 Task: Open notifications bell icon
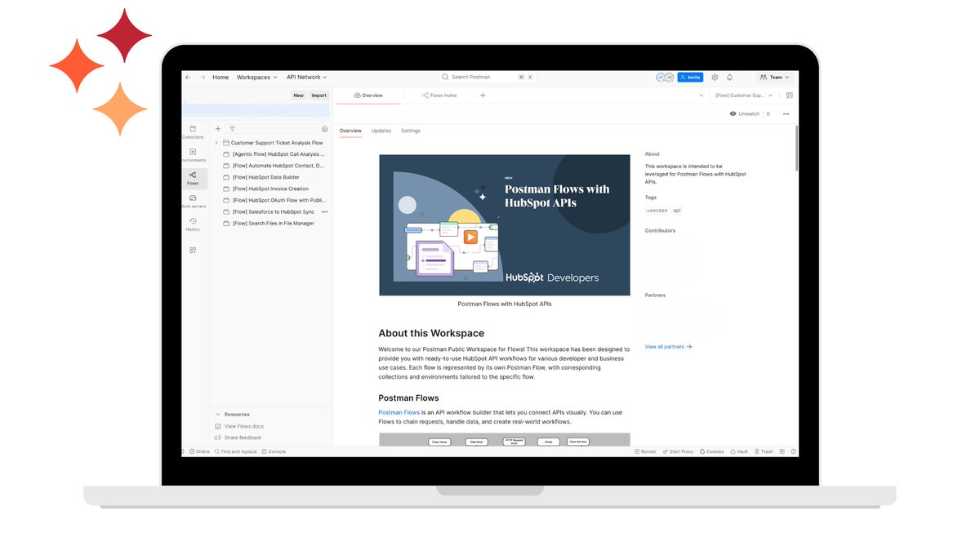pyautogui.click(x=730, y=77)
